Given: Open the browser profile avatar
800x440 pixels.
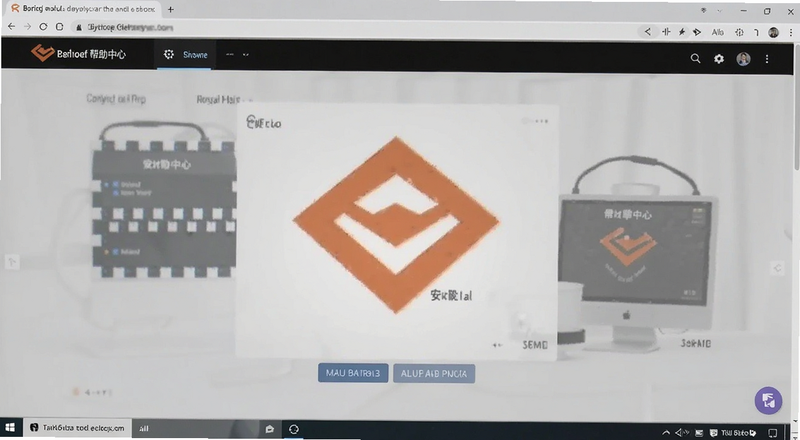Looking at the screenshot, I should 773,32.
